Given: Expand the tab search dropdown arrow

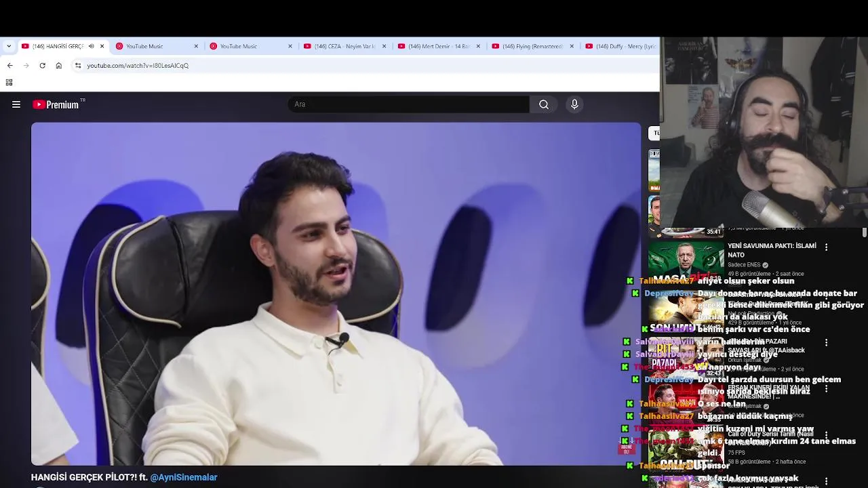Looking at the screenshot, I should click(9, 46).
